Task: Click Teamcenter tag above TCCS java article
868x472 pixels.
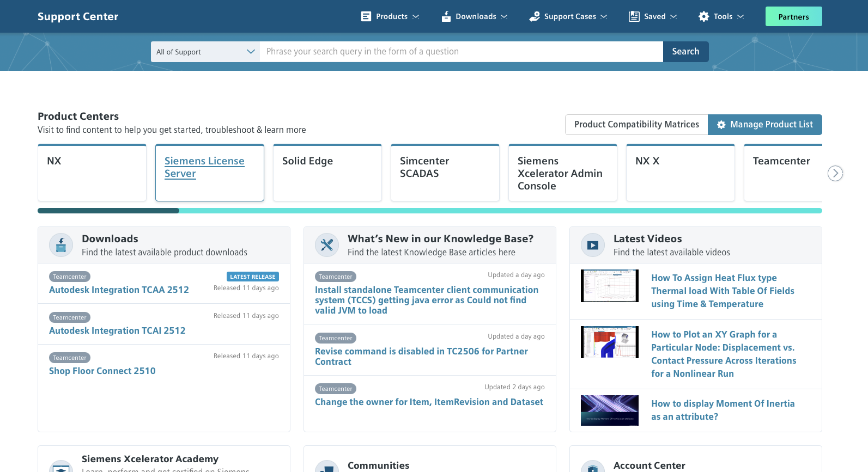Action: pos(336,277)
